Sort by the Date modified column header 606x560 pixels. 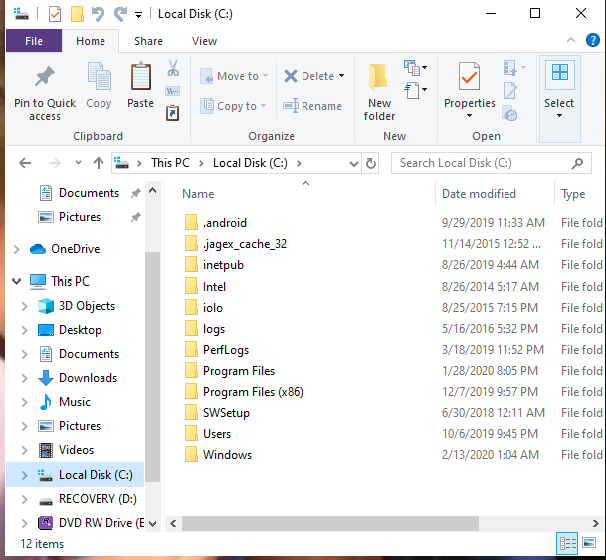click(x=478, y=194)
